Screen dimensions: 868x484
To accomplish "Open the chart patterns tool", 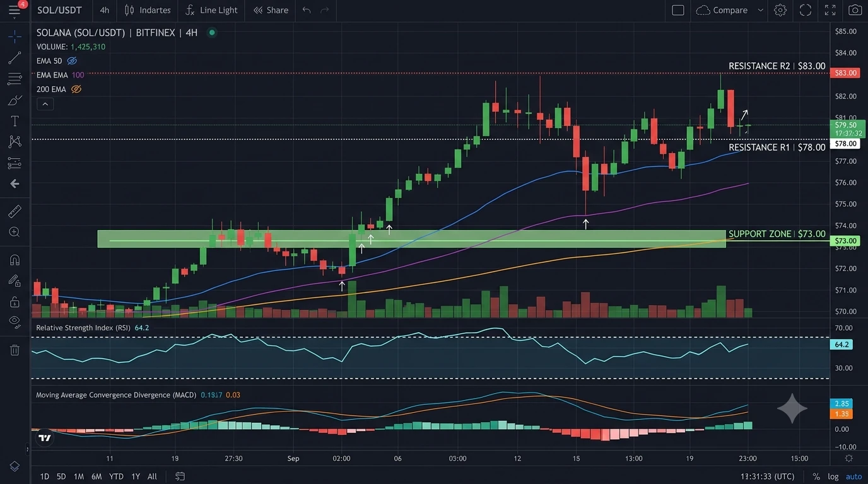I will click(x=15, y=142).
